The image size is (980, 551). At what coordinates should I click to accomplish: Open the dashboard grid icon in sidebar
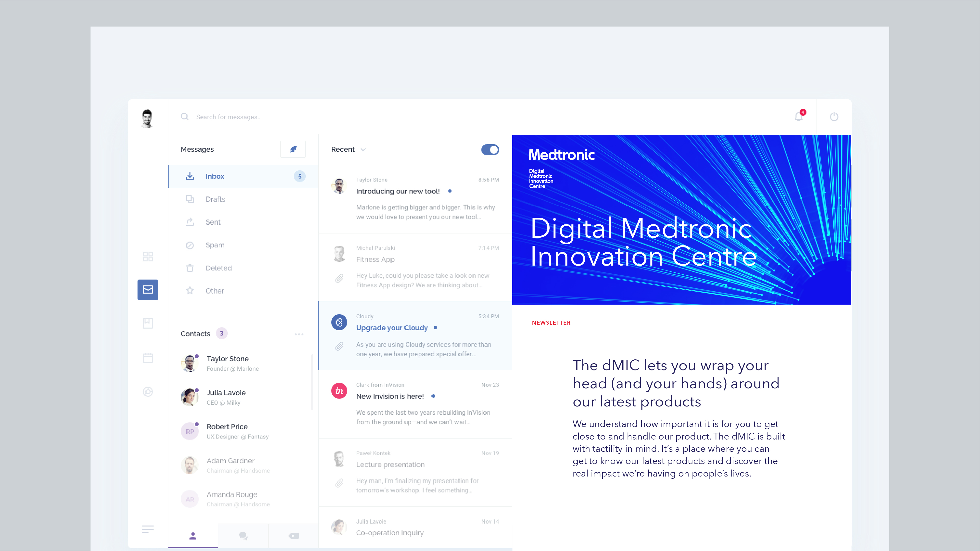148,256
